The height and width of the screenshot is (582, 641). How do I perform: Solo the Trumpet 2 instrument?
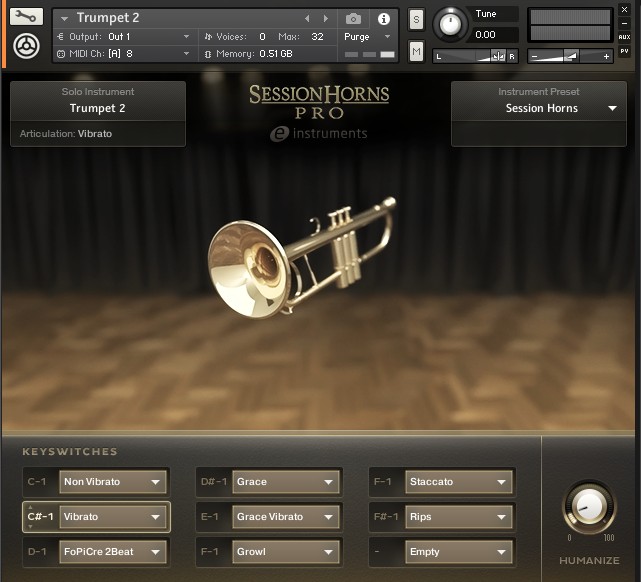pyautogui.click(x=416, y=19)
